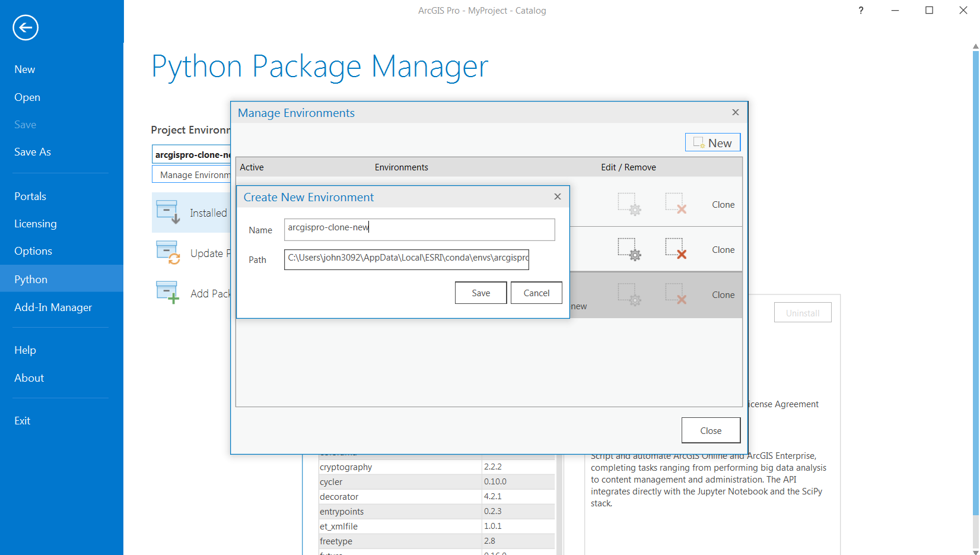Clone the second listed environment
980x555 pixels.
click(723, 250)
